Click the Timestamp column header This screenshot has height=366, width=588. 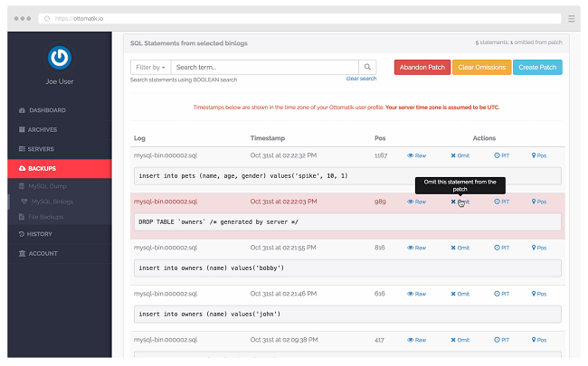point(268,138)
